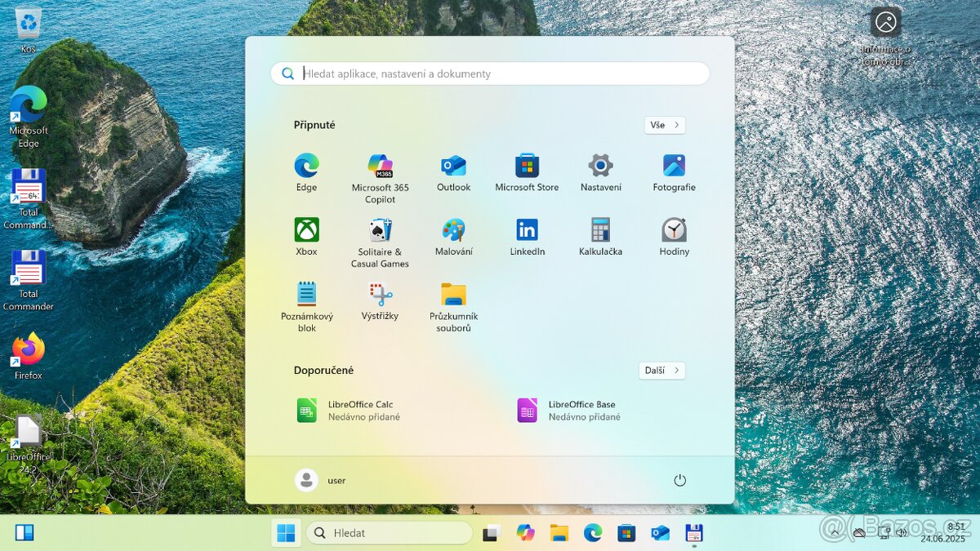The image size is (980, 551).
Task: Open the Výstřižky snipping tool
Action: pyautogui.click(x=379, y=296)
